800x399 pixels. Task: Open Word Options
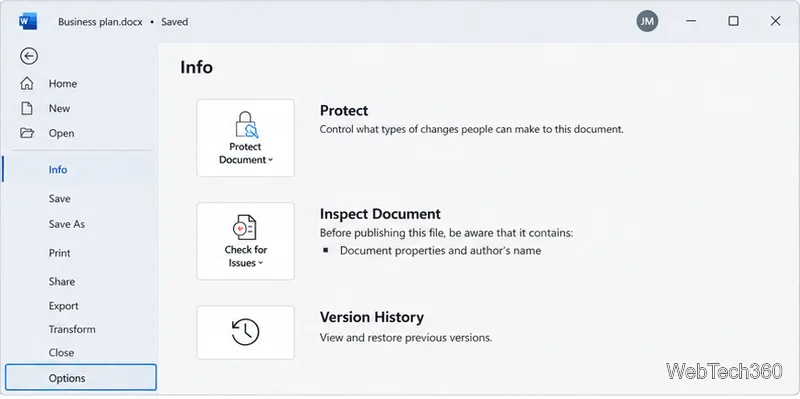click(x=81, y=378)
